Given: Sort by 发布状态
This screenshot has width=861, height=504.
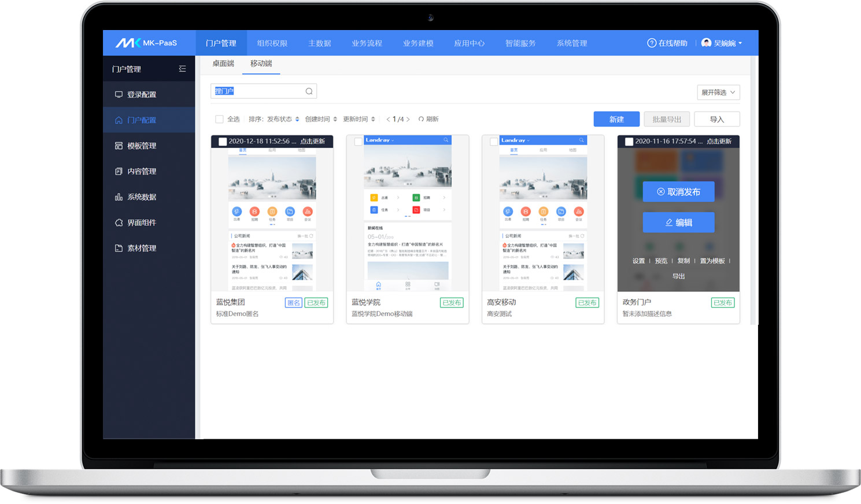Looking at the screenshot, I should 283,119.
